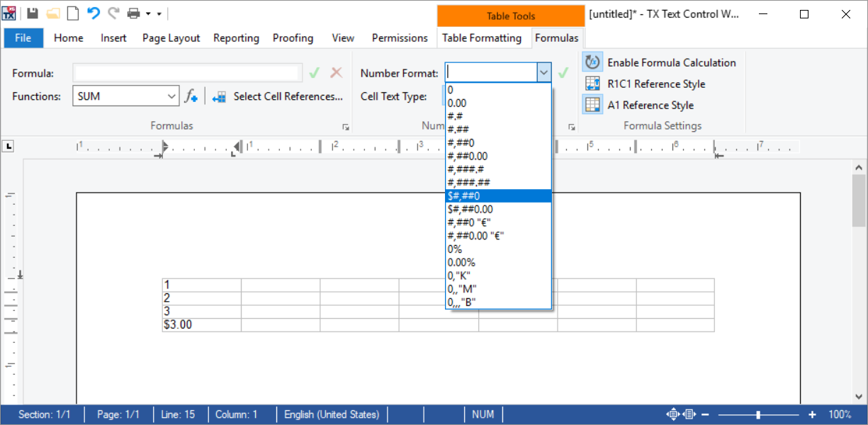Screen dimensions: 868x425
Task: Switch to the Home tab
Action: coord(69,38)
